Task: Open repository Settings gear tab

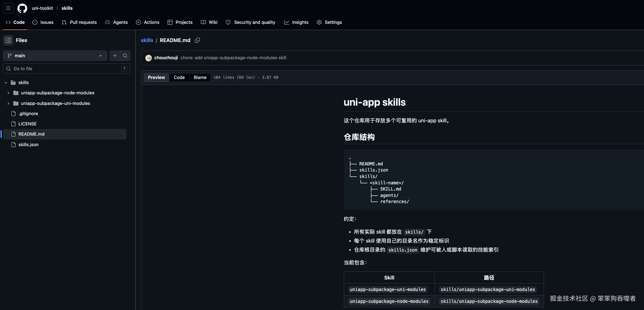Action: tap(329, 22)
